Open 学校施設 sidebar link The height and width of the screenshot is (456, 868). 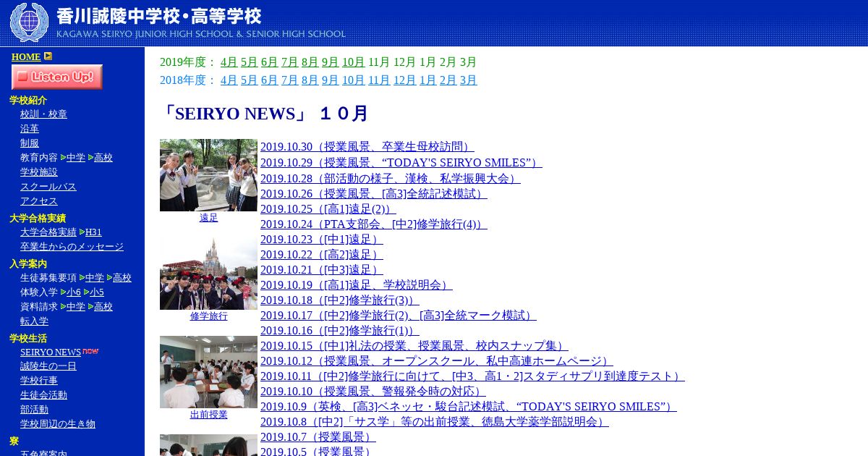39,172
